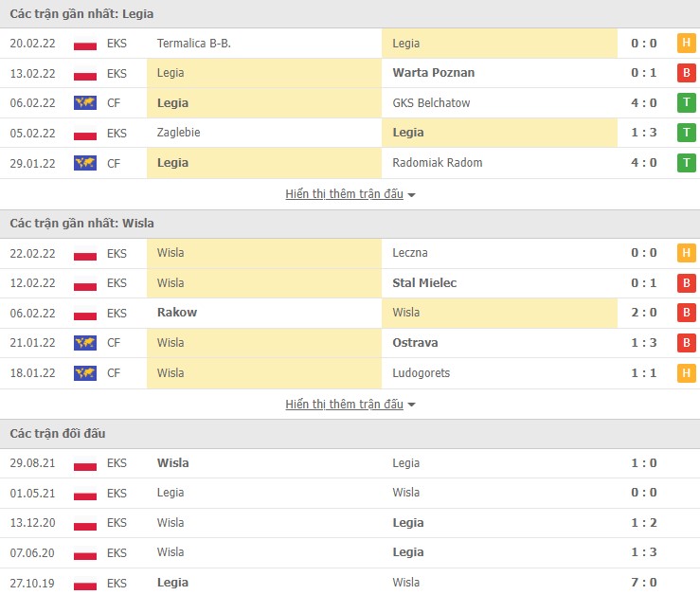This screenshot has width=700, height=595.
Task: Click red B badge on Rakow row
Action: 685,313
